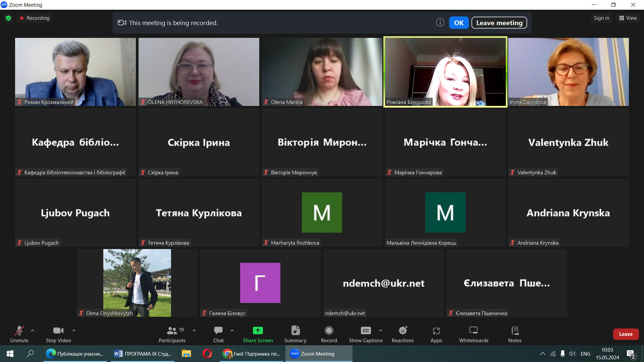Image resolution: width=644 pixels, height=362 pixels.
Task: Unmute the microphone
Action: [x=19, y=334]
